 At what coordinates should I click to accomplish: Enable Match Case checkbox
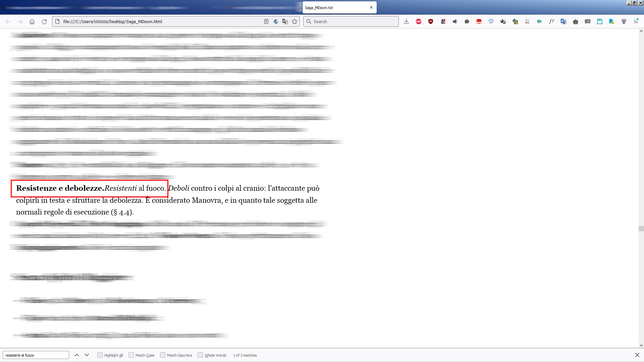pyautogui.click(x=131, y=355)
